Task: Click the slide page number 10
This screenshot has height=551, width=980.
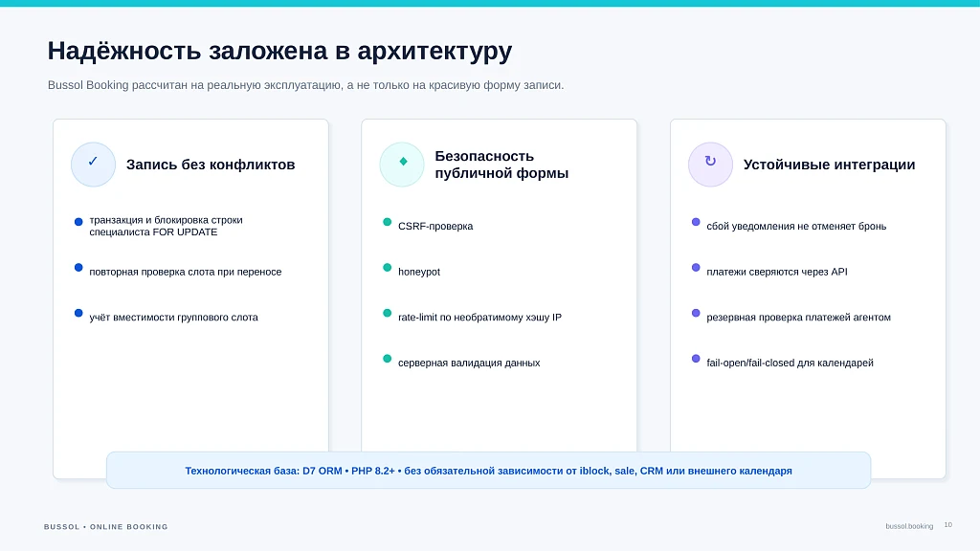Action: pos(948,525)
